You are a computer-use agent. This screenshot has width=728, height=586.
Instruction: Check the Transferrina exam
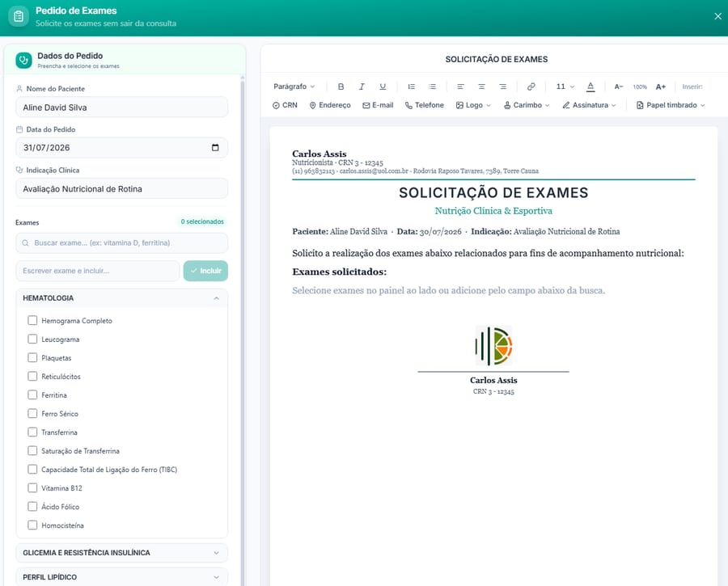[x=32, y=432]
